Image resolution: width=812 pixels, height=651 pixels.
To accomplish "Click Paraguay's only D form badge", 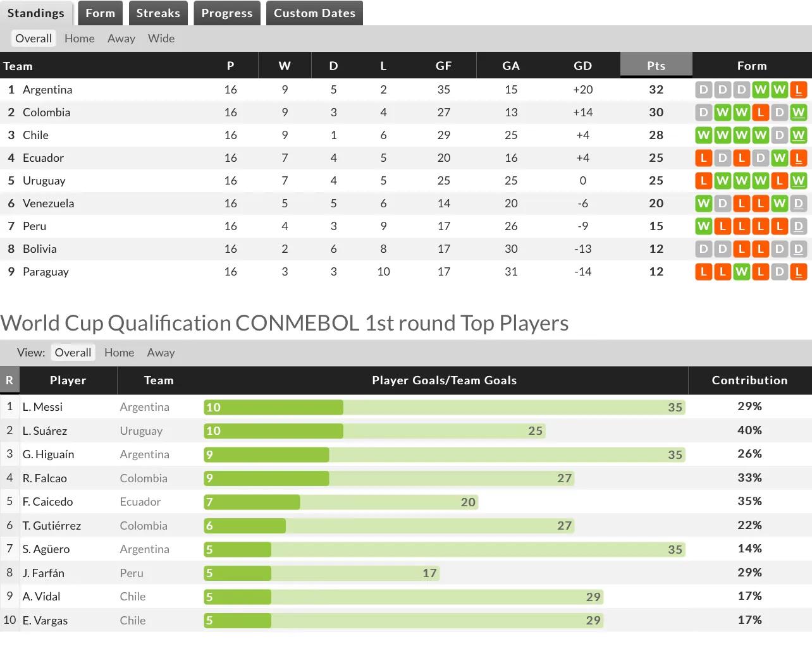I will pyautogui.click(x=779, y=272).
